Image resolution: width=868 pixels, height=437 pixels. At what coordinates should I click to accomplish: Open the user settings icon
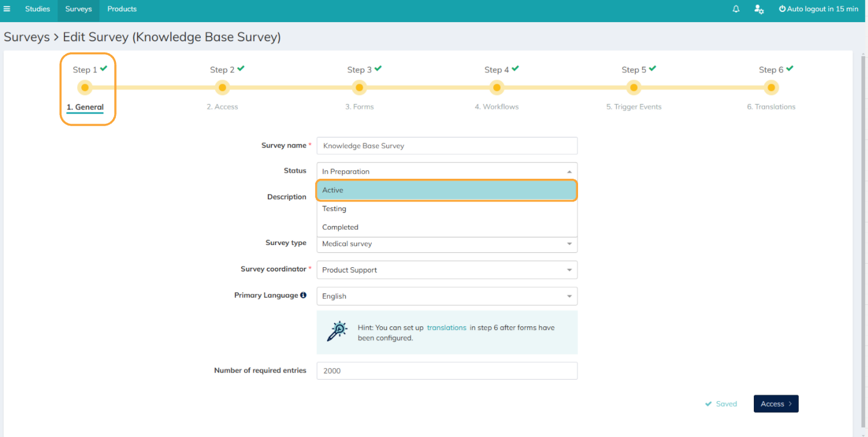tap(759, 9)
